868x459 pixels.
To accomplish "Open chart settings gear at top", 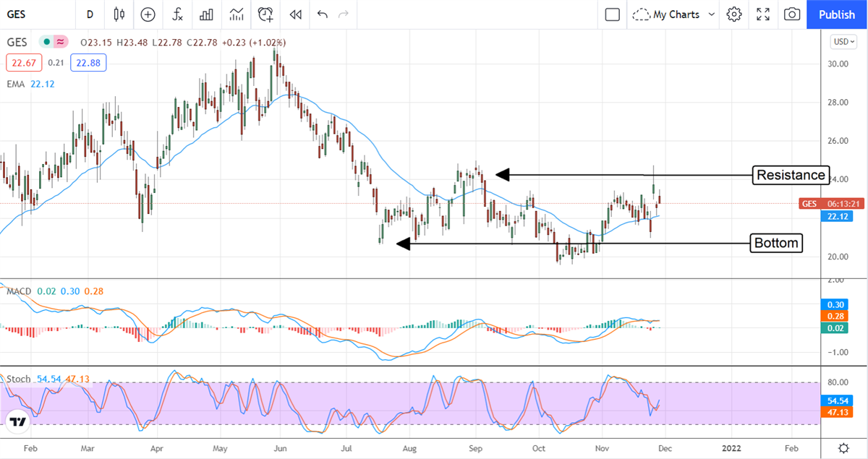I will [734, 14].
